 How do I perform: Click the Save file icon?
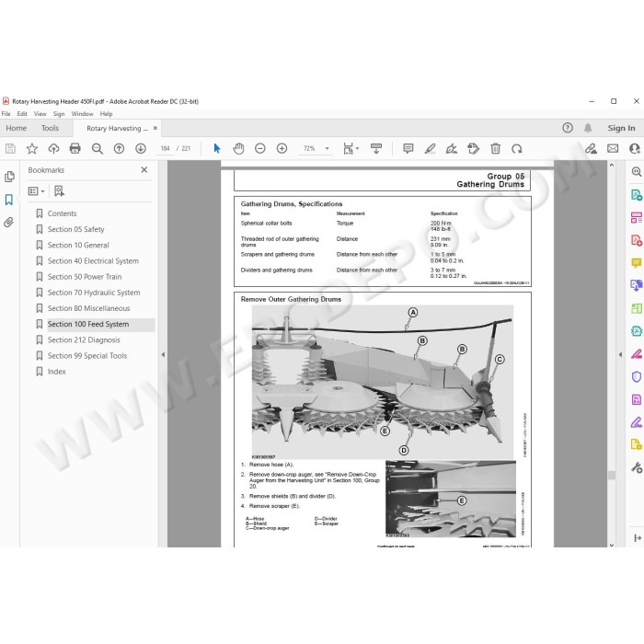tap(10, 149)
